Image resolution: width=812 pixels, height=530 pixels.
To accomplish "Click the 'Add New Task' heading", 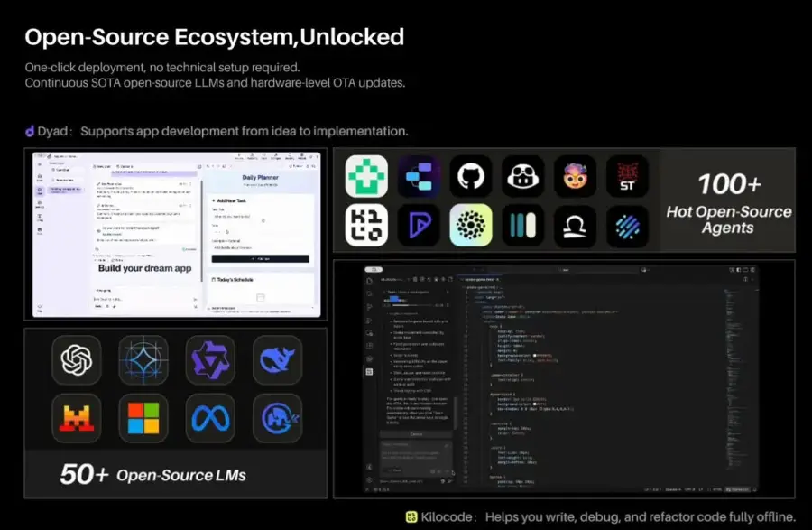I will 232,200.
